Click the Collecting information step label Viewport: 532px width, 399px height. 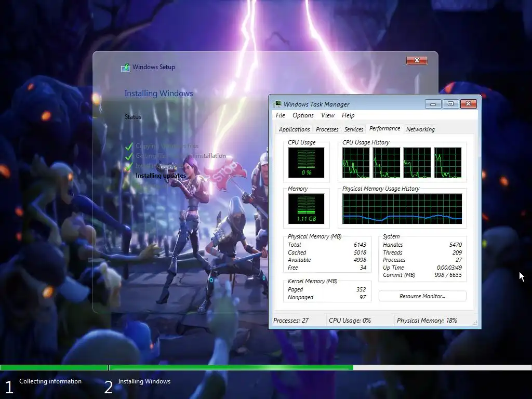point(50,381)
